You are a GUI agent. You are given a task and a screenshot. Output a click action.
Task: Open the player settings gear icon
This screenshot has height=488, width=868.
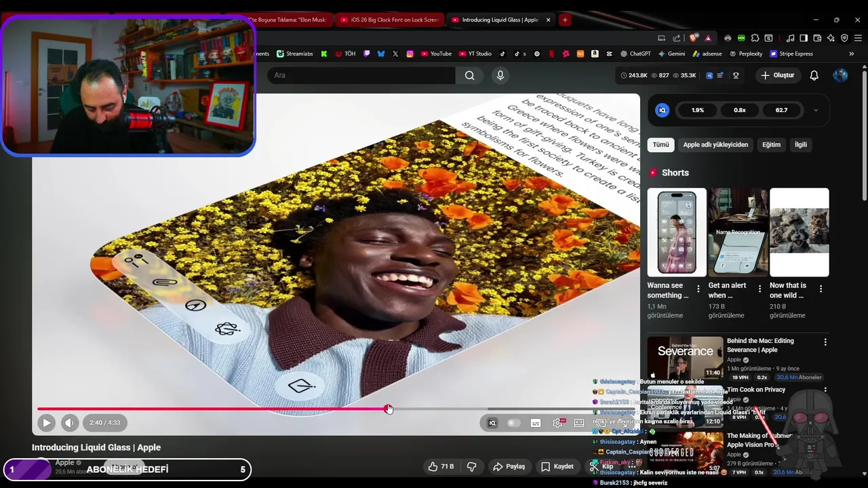(x=557, y=423)
